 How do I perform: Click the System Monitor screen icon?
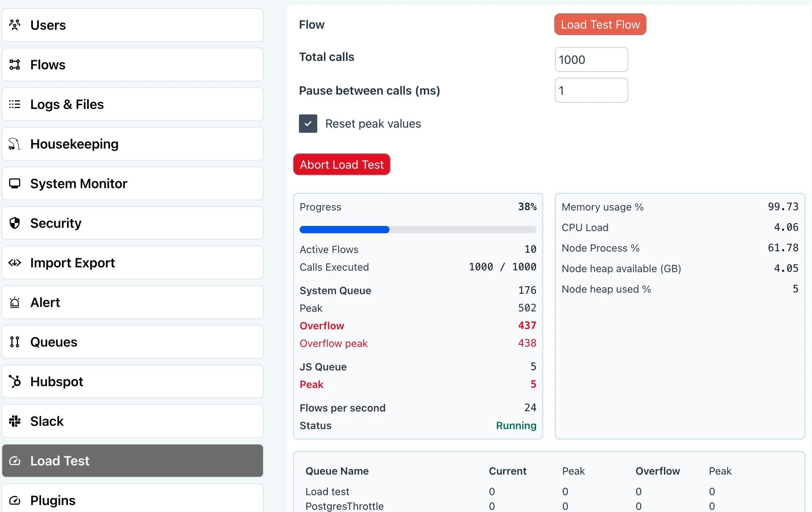[15, 183]
